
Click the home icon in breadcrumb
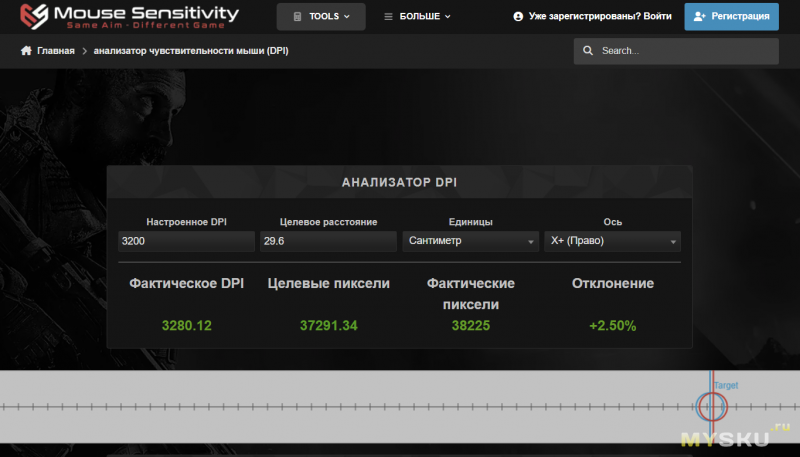coord(27,51)
